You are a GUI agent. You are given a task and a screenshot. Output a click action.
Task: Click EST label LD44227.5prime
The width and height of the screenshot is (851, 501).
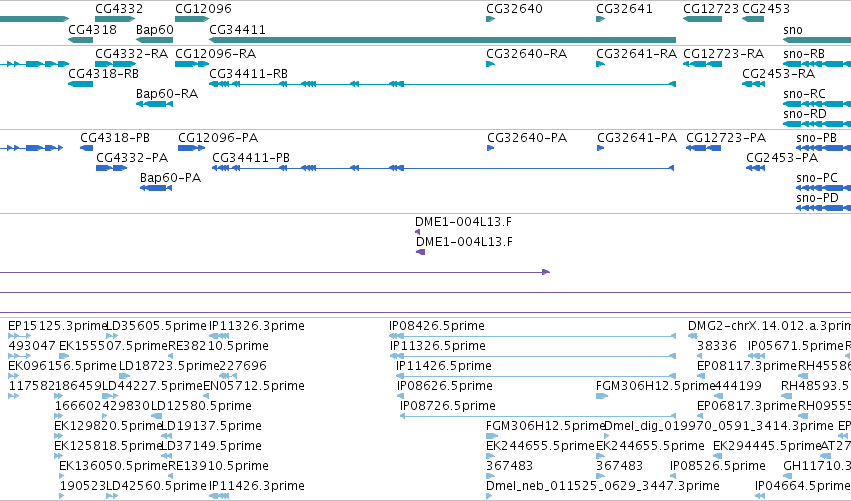tap(153, 386)
